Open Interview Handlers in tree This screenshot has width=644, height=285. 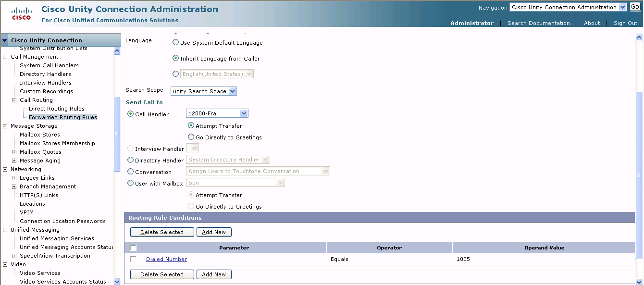point(45,83)
